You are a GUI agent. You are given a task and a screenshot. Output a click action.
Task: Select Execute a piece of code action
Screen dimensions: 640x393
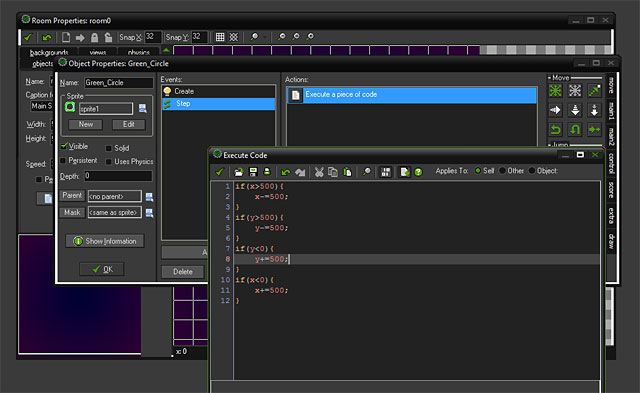tap(412, 95)
